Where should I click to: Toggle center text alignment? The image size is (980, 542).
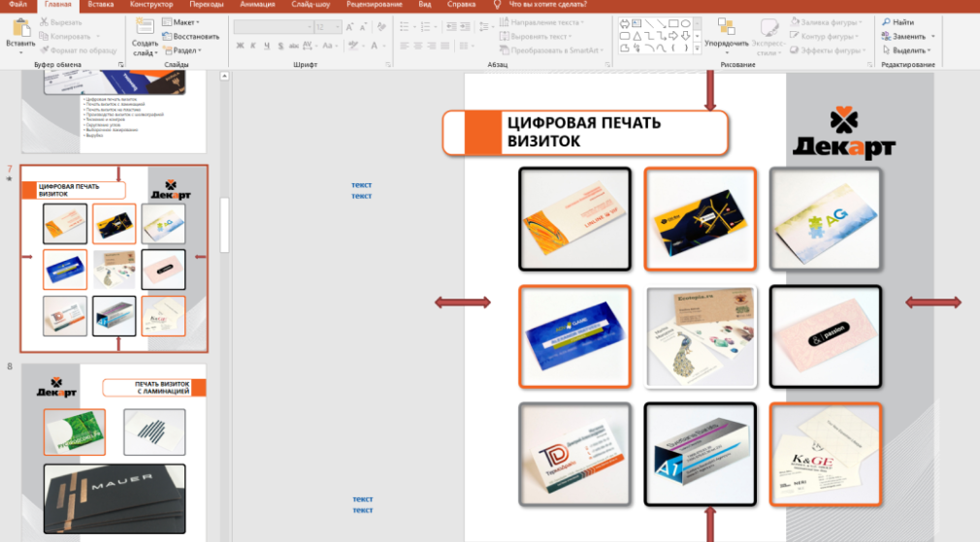[x=417, y=46]
